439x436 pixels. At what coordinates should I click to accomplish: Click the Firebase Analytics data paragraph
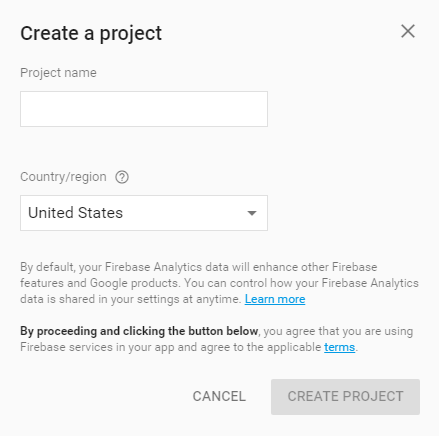click(x=219, y=283)
